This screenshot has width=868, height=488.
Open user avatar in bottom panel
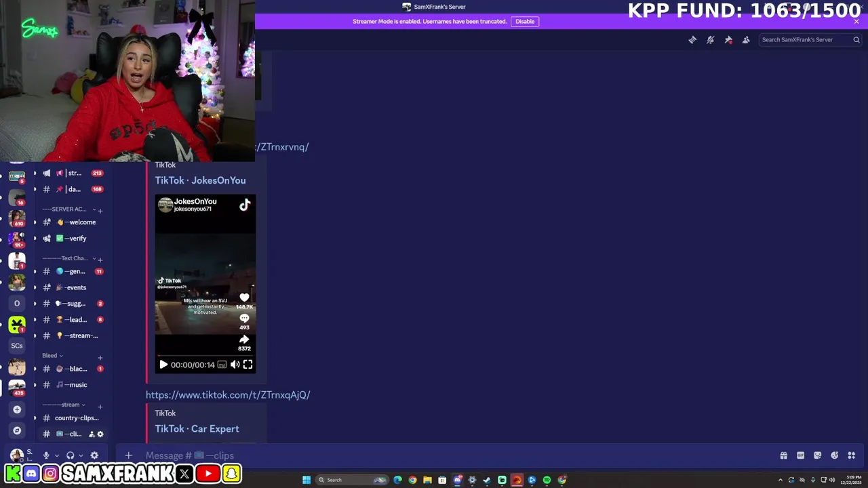16,455
